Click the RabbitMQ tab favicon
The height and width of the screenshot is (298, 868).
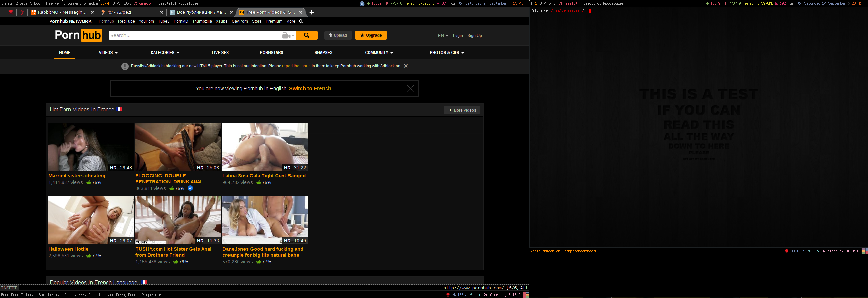[x=33, y=12]
